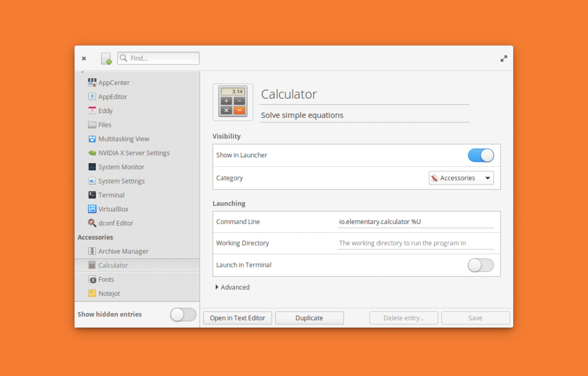Click the fullscreen arrows icon
Image resolution: width=588 pixels, height=376 pixels.
pyautogui.click(x=504, y=59)
